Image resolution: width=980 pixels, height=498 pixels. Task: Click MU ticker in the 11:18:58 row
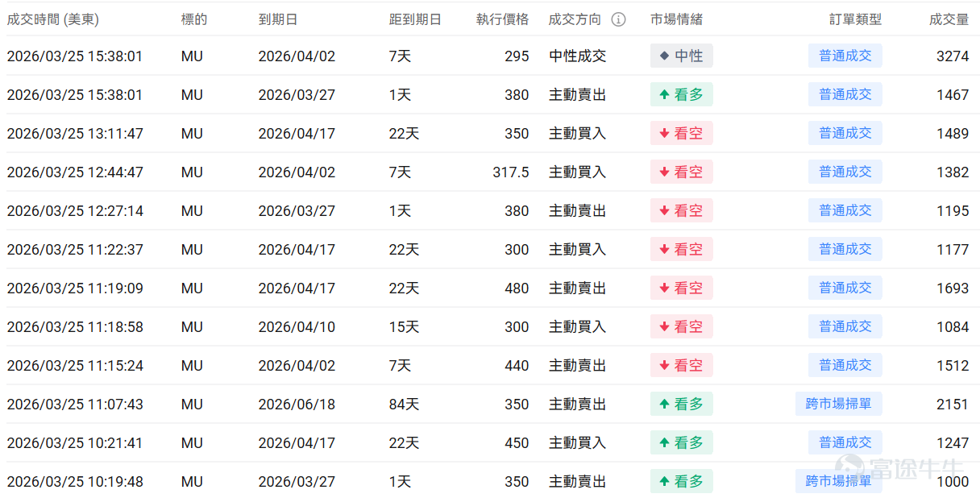pos(192,327)
